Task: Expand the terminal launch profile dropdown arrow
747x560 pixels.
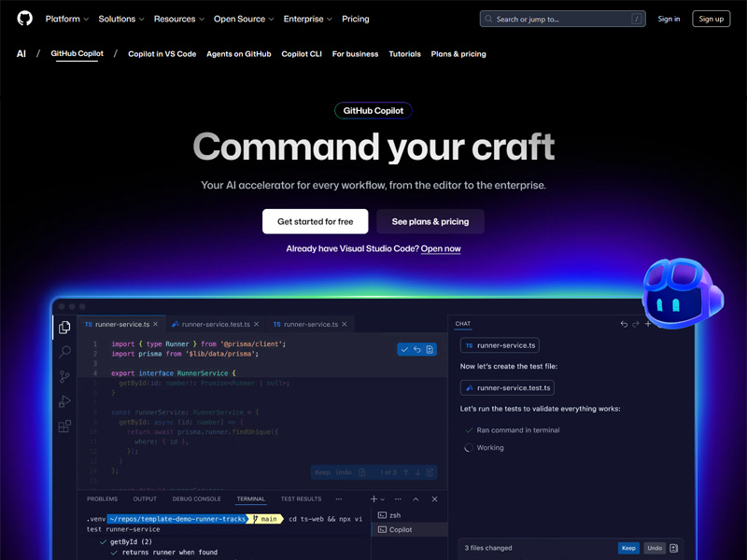Action: [x=382, y=498]
